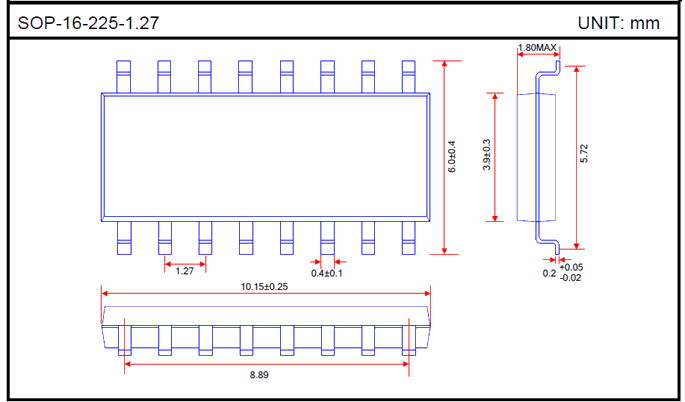This screenshot has height=402, width=685.
Task: Click the +0.05 upper tolerance value
Action: click(573, 267)
